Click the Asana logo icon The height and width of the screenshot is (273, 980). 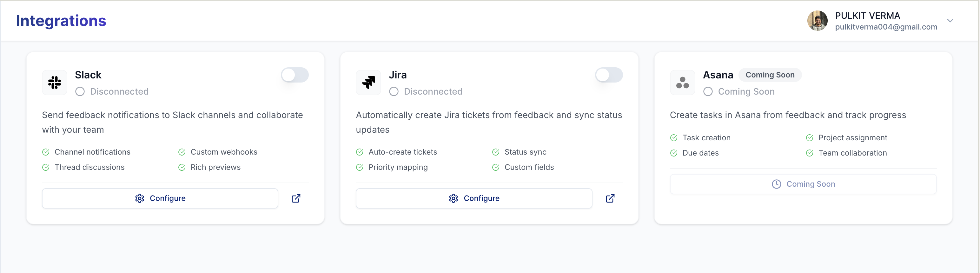(x=682, y=82)
